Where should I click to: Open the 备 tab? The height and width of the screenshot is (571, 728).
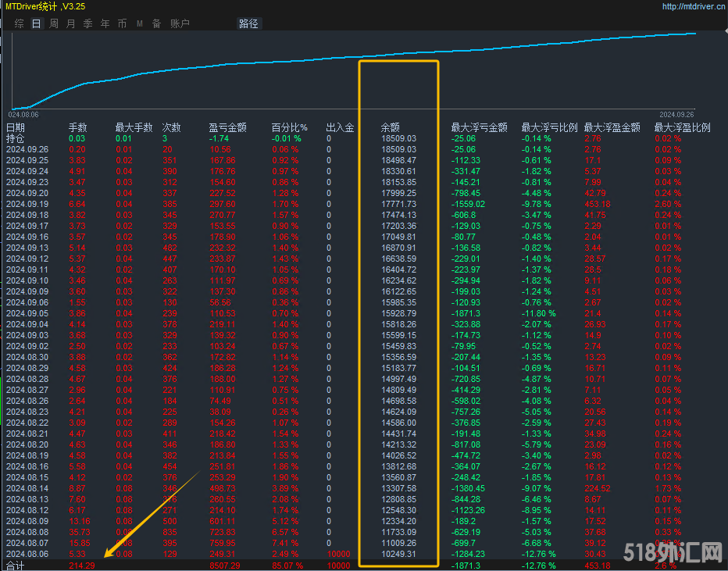[156, 24]
